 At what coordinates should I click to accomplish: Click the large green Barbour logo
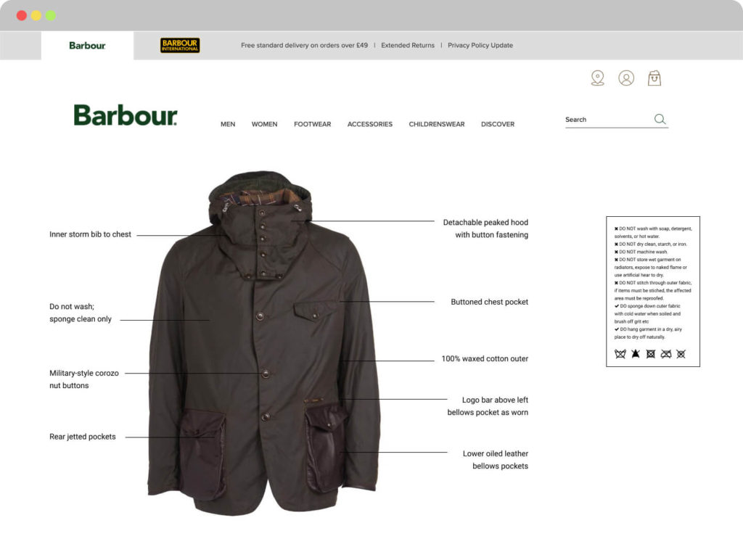[x=126, y=115]
